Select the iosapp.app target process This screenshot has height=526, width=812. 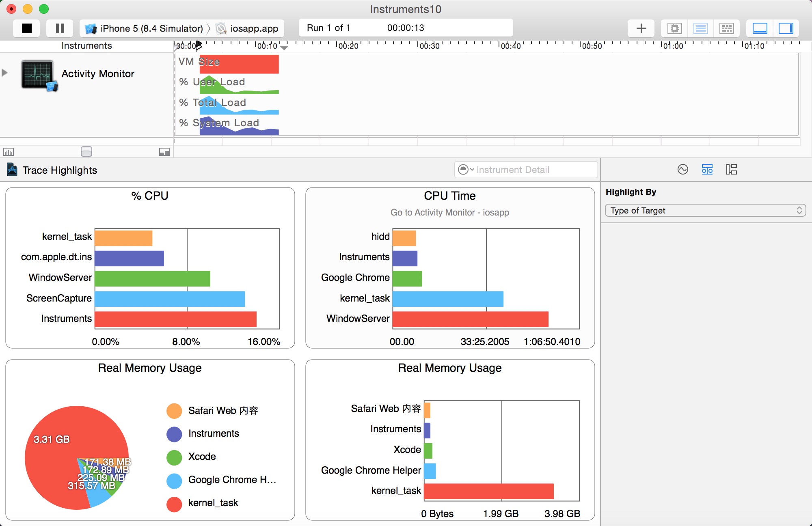(247, 28)
